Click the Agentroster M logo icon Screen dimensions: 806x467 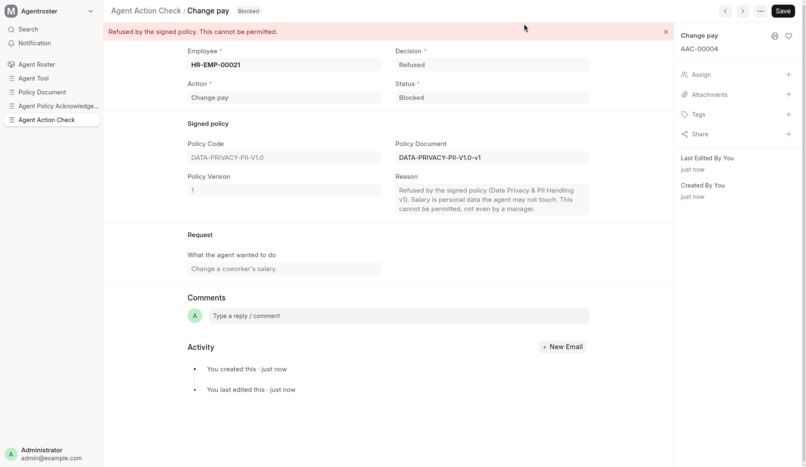11,11
